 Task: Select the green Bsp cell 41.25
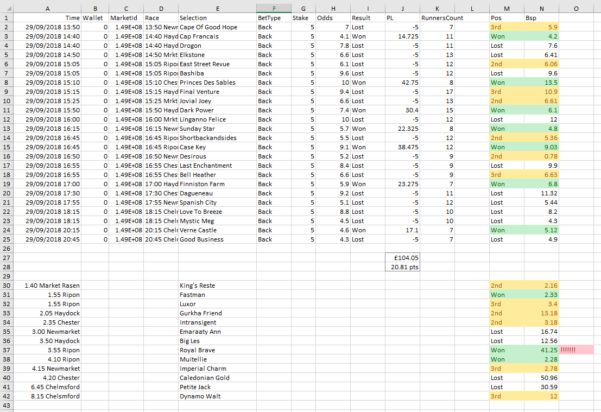pyautogui.click(x=541, y=350)
